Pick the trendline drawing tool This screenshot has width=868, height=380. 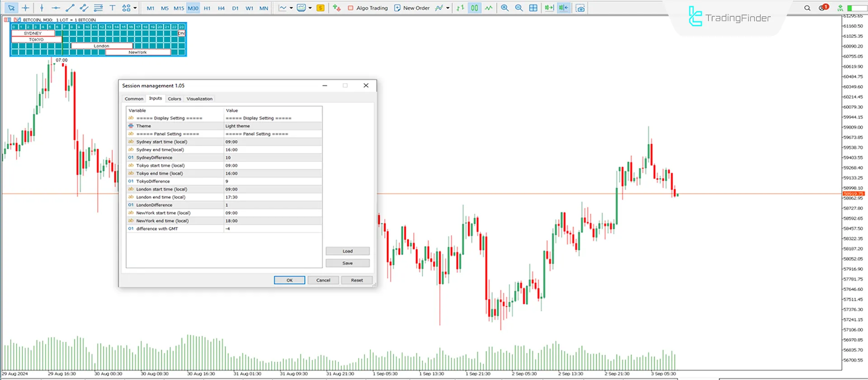click(x=70, y=8)
